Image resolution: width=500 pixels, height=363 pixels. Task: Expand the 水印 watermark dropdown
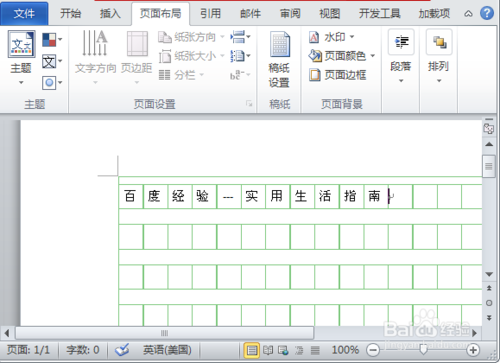click(352, 37)
